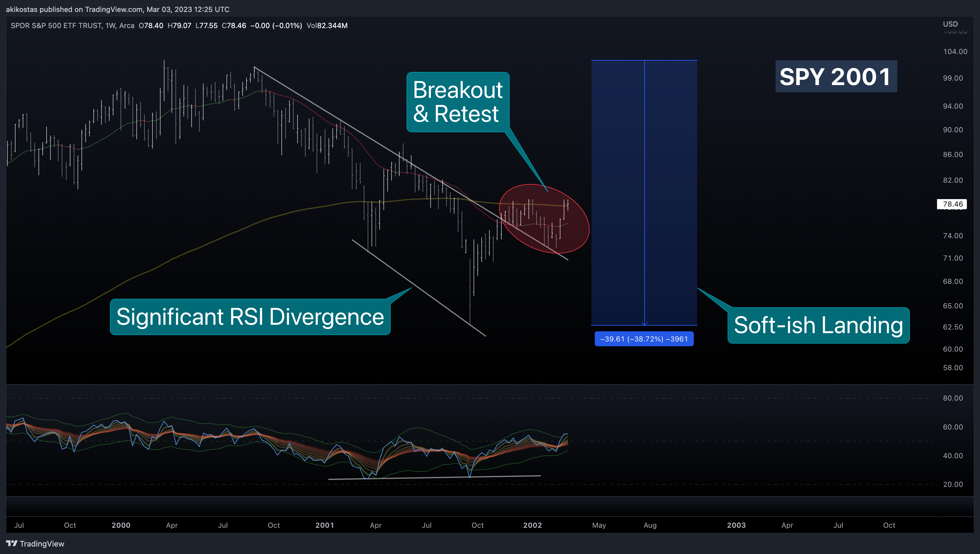Click the close value C78.46

point(234,25)
